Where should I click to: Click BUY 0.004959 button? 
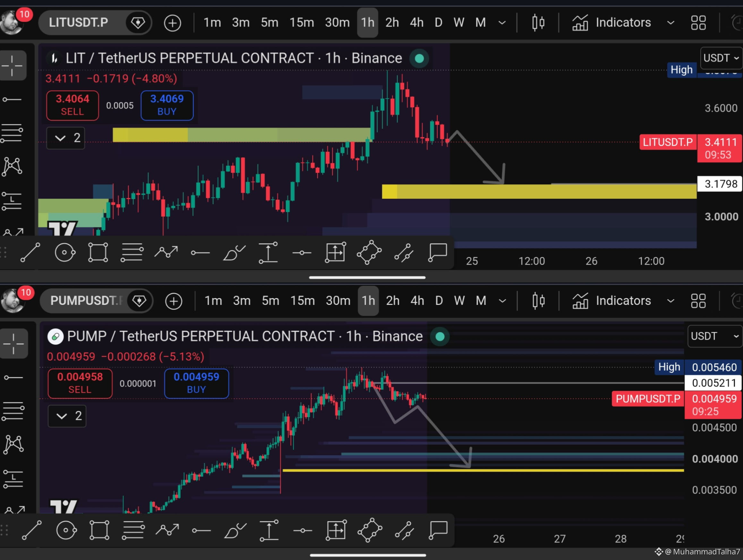pyautogui.click(x=197, y=383)
